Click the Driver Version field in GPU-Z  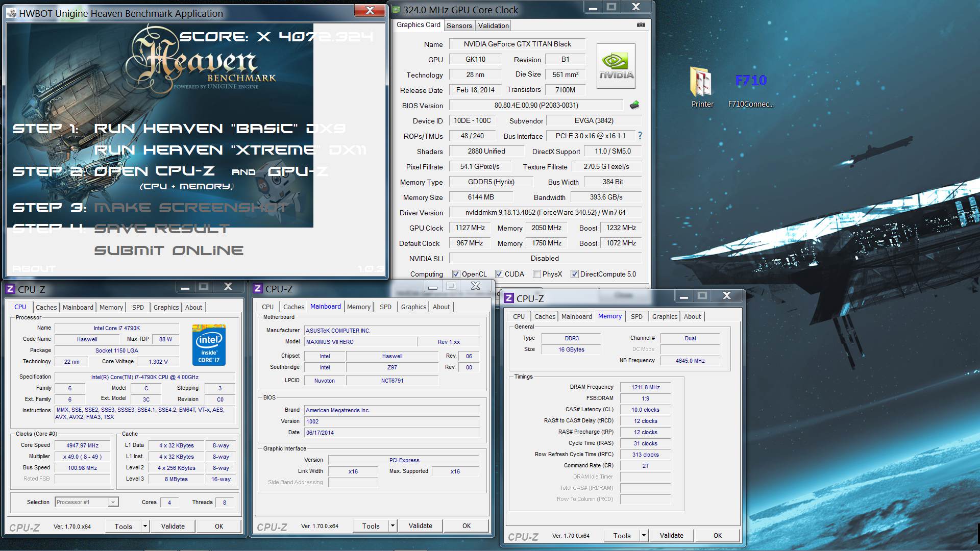tap(545, 212)
